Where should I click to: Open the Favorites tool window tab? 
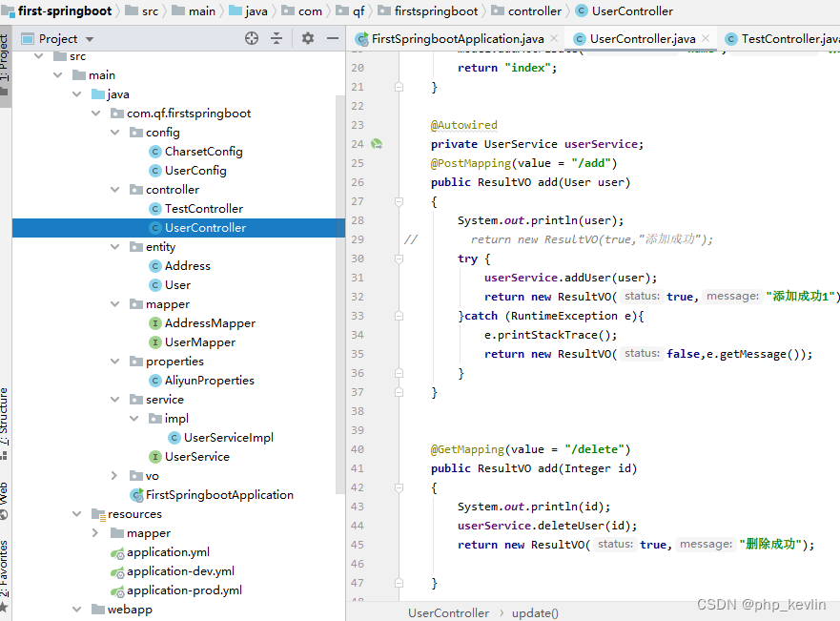[x=4, y=576]
